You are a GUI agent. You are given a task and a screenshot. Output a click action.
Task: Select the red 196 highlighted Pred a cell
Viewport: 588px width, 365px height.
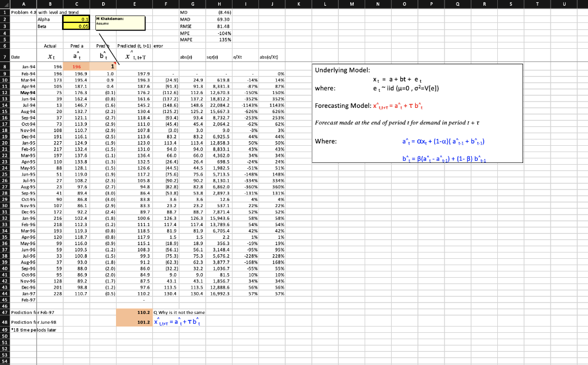76,65
